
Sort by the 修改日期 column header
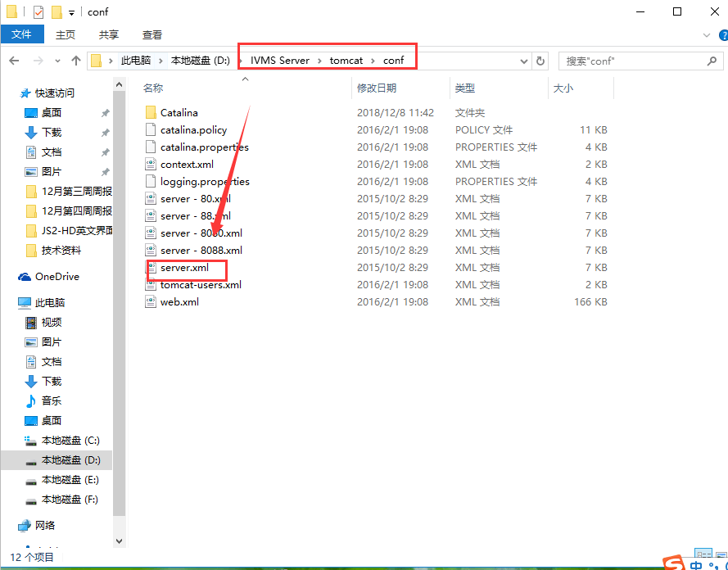[x=377, y=88]
